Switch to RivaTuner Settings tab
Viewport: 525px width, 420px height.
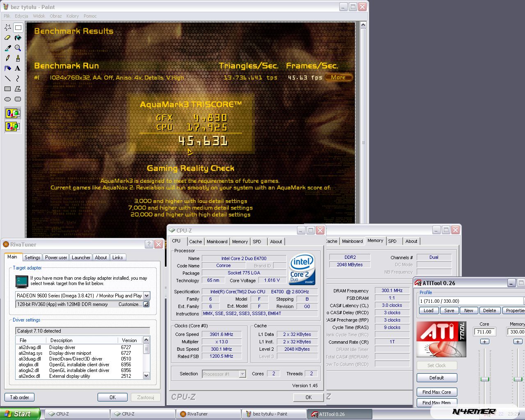tap(32, 258)
